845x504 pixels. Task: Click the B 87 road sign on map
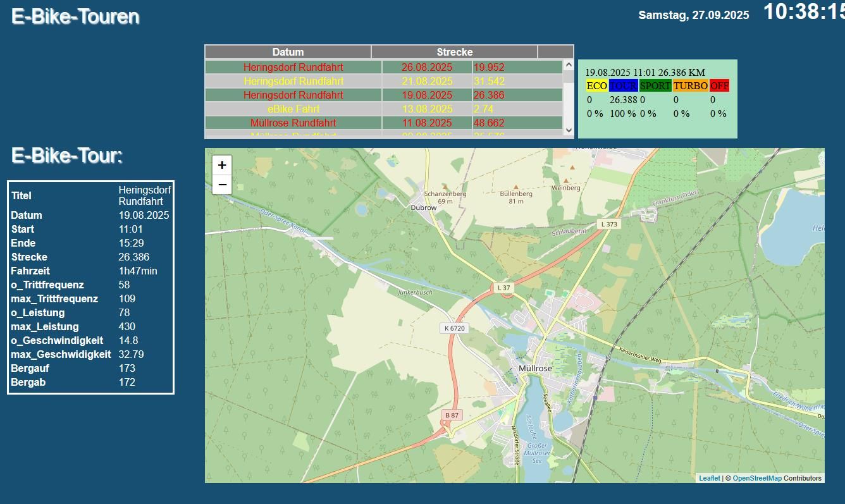(x=452, y=415)
